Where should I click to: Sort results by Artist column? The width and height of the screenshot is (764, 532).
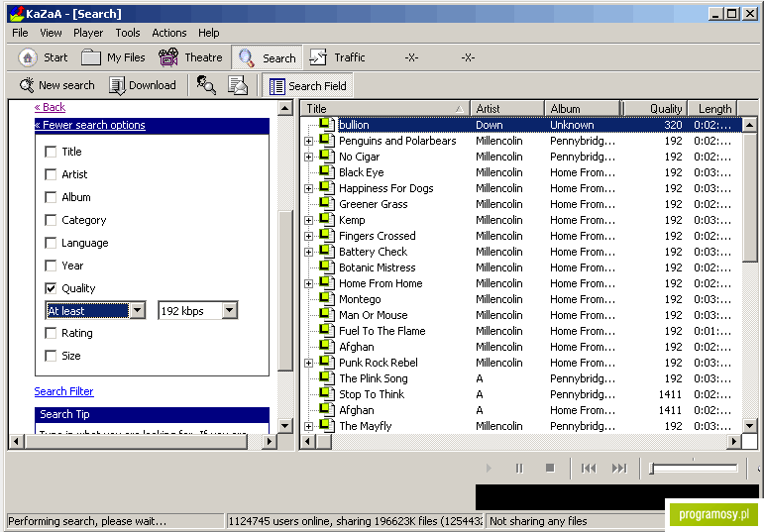point(507,109)
